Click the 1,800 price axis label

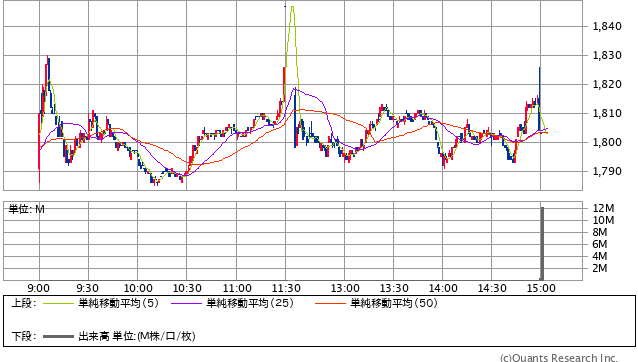tap(607, 142)
